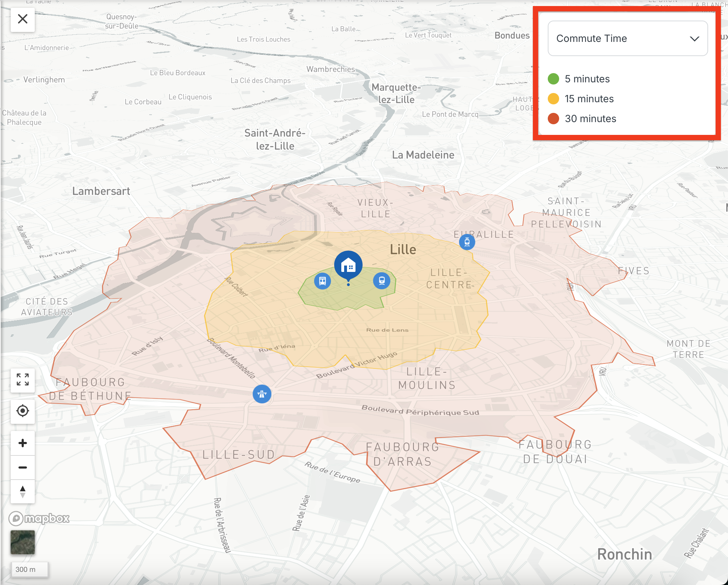The height and width of the screenshot is (585, 728).
Task: Zoom in on the map
Action: click(23, 443)
